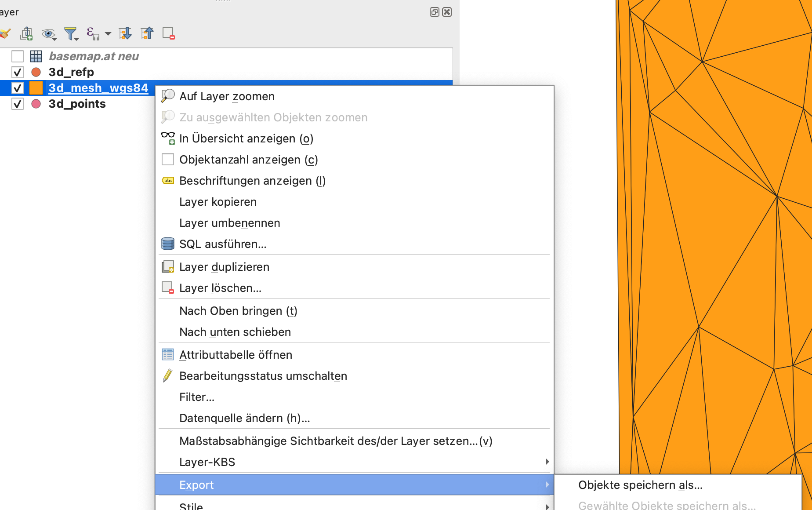Undock the Layer panel with float button

(x=434, y=12)
